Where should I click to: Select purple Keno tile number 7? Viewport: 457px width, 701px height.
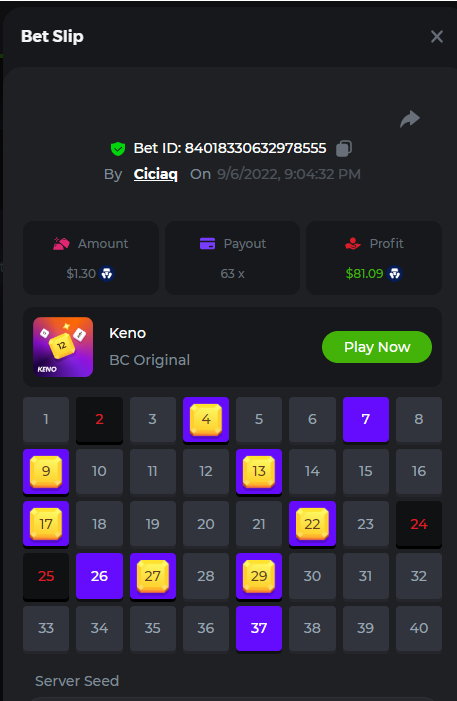(366, 419)
